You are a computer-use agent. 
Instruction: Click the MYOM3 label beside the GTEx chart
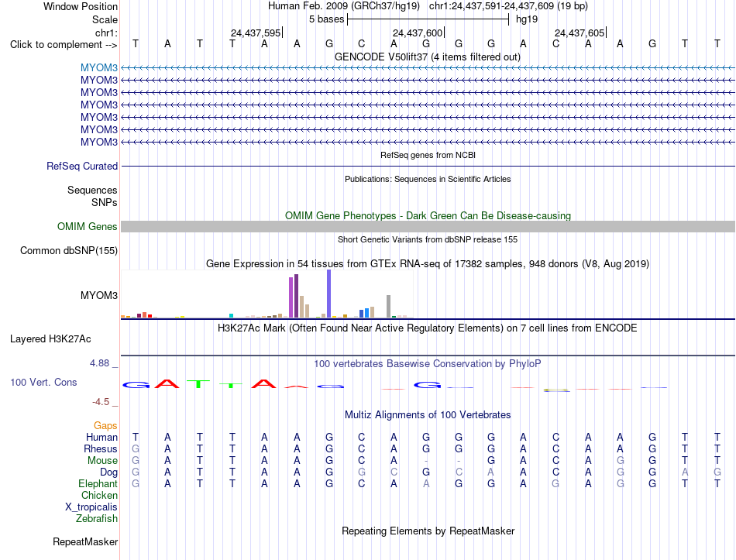(x=98, y=296)
